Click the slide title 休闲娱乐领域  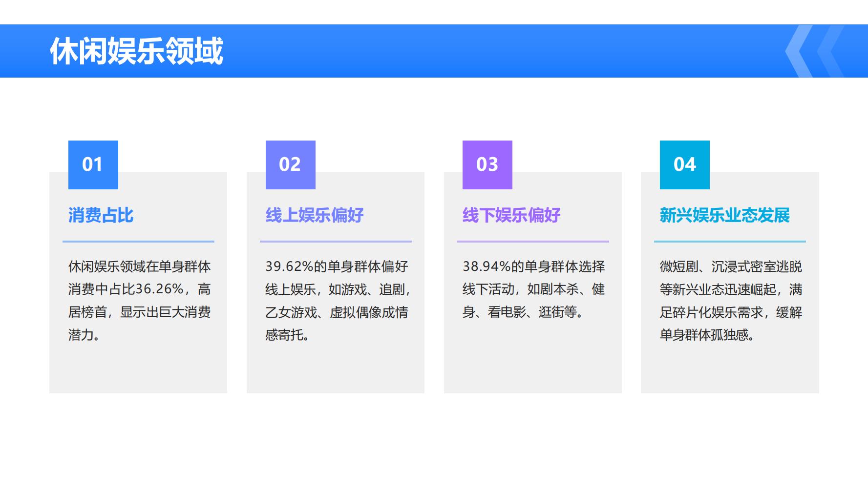tap(136, 51)
